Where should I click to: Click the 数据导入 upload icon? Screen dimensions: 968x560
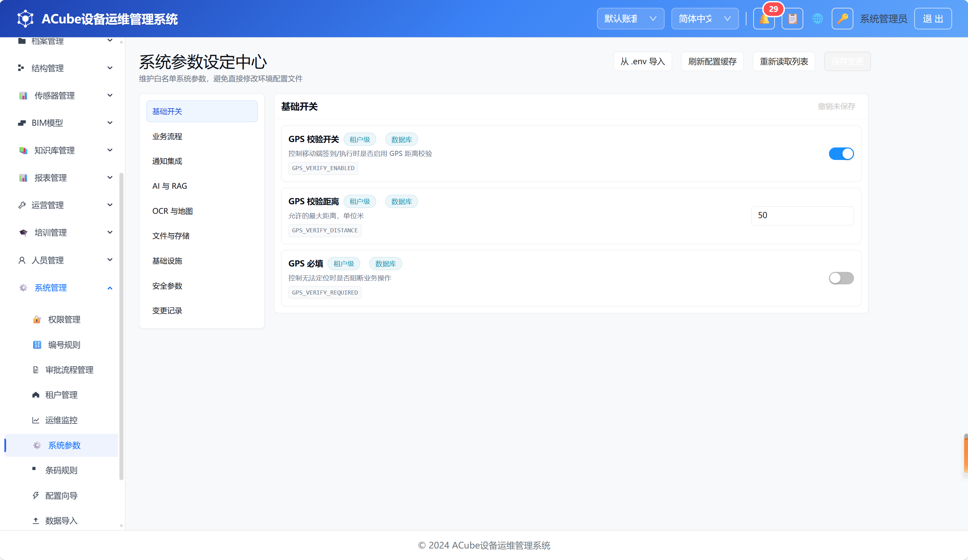tap(36, 521)
